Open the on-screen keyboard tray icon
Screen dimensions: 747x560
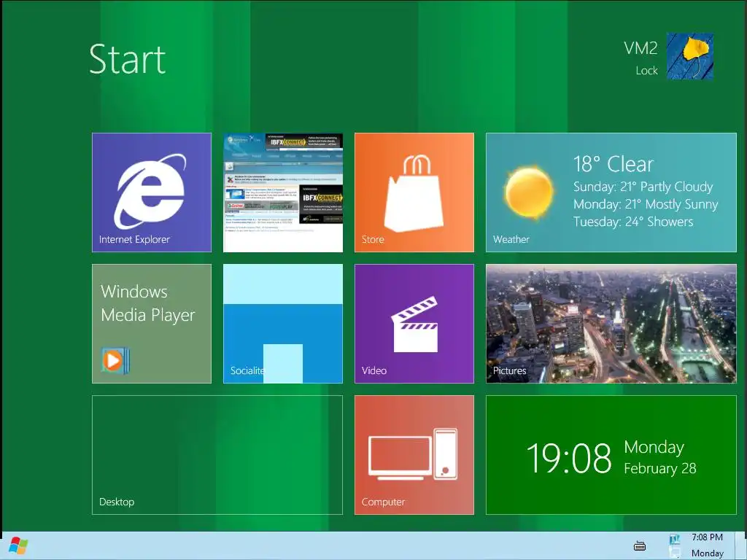(640, 545)
